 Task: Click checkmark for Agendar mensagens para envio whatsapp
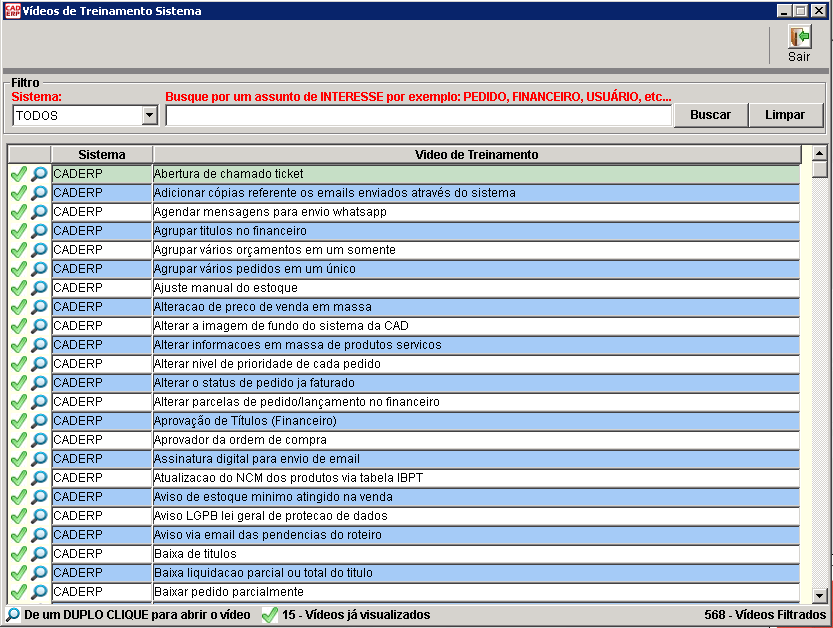pos(19,212)
